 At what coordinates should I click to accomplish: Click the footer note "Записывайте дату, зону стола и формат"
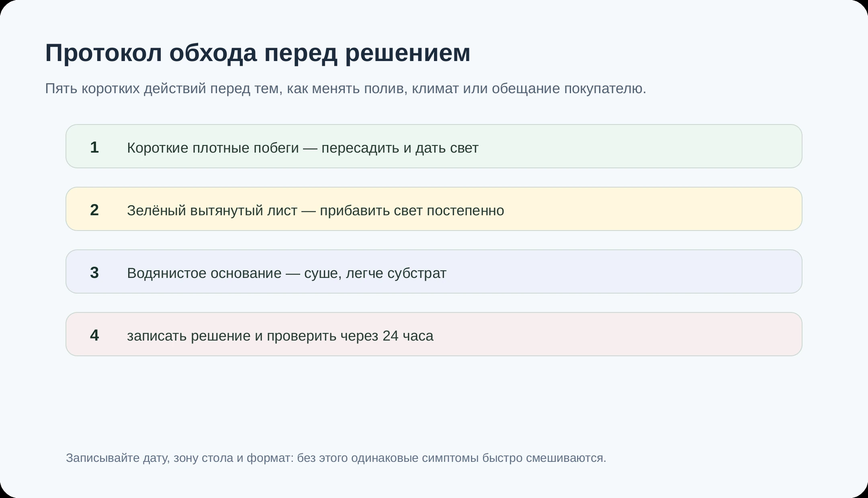coord(336,458)
